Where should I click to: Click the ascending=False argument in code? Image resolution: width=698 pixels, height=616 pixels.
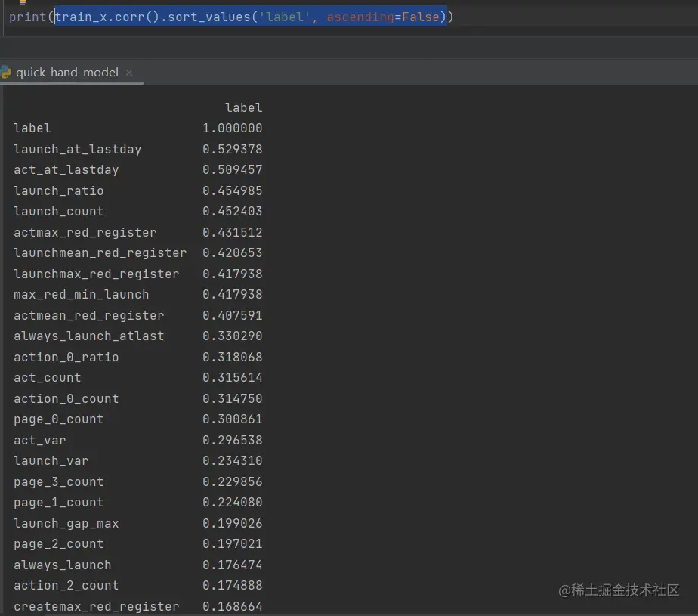[x=383, y=17]
